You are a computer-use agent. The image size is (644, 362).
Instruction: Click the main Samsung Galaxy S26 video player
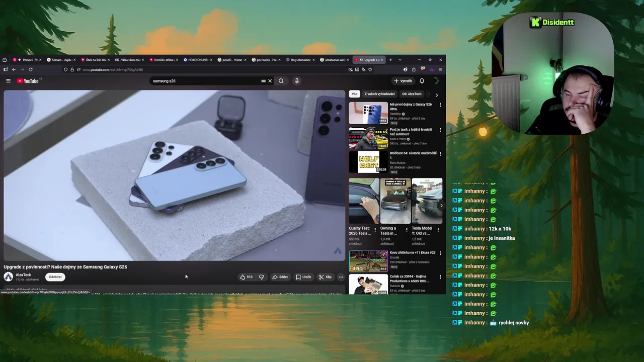(174, 175)
